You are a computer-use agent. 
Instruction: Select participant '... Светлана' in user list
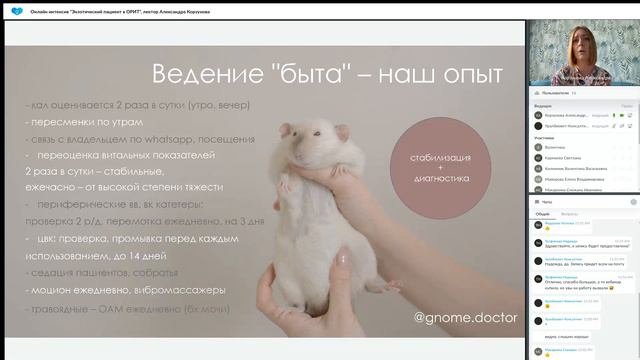click(563, 158)
